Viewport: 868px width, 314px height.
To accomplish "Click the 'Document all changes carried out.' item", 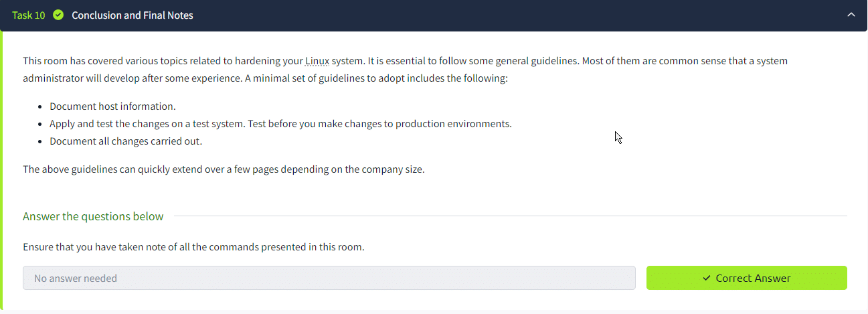I will pos(126,141).
